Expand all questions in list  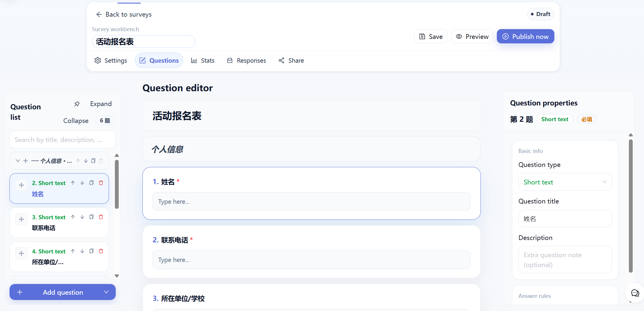pyautogui.click(x=101, y=104)
